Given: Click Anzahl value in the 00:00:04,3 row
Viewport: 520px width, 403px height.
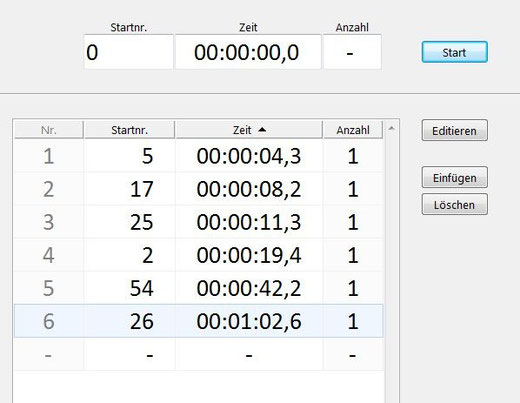Looking at the screenshot, I should pos(353,156).
